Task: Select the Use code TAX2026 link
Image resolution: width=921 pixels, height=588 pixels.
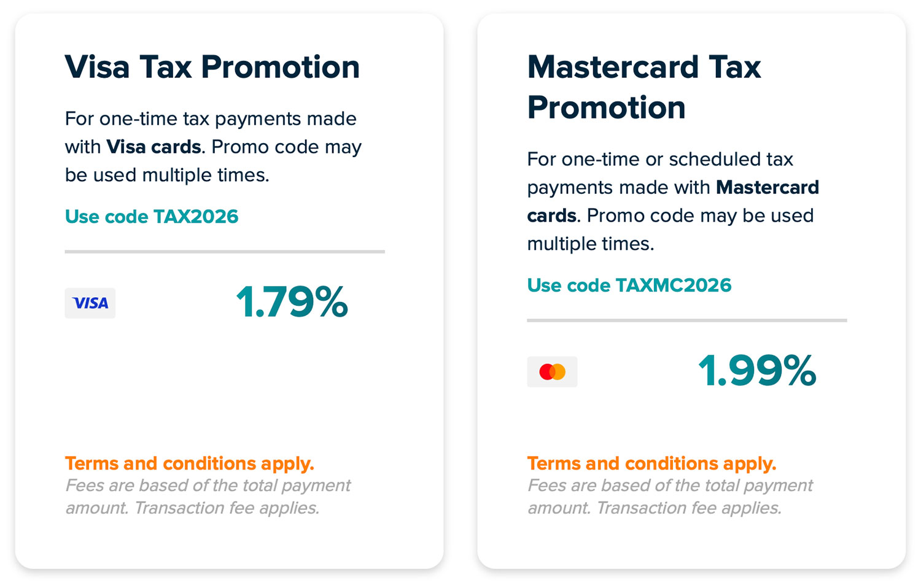Action: click(x=152, y=217)
